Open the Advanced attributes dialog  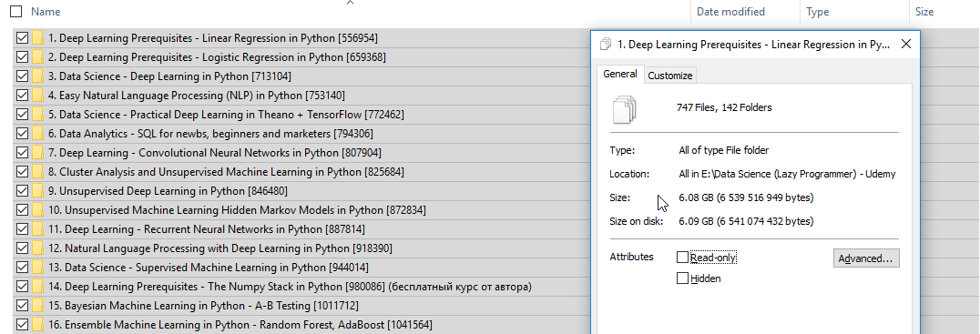(x=866, y=258)
